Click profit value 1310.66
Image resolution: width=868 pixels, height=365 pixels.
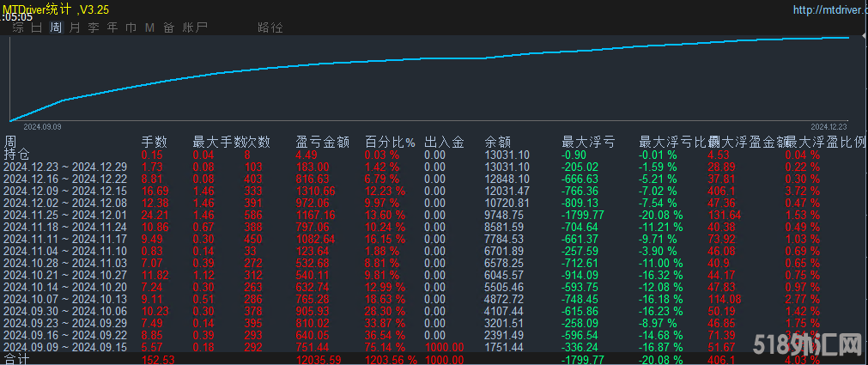pos(316,191)
